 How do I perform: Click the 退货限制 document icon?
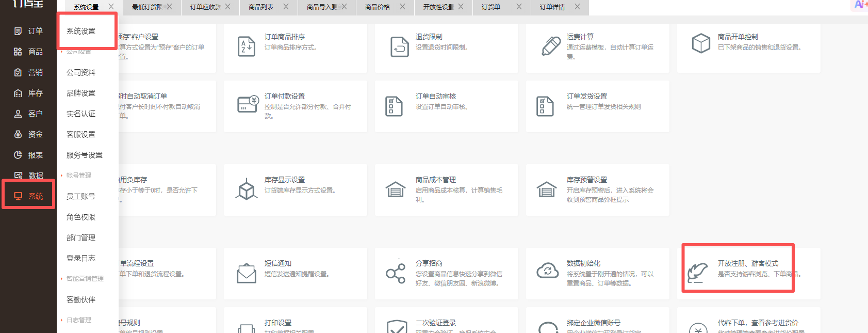(400, 46)
